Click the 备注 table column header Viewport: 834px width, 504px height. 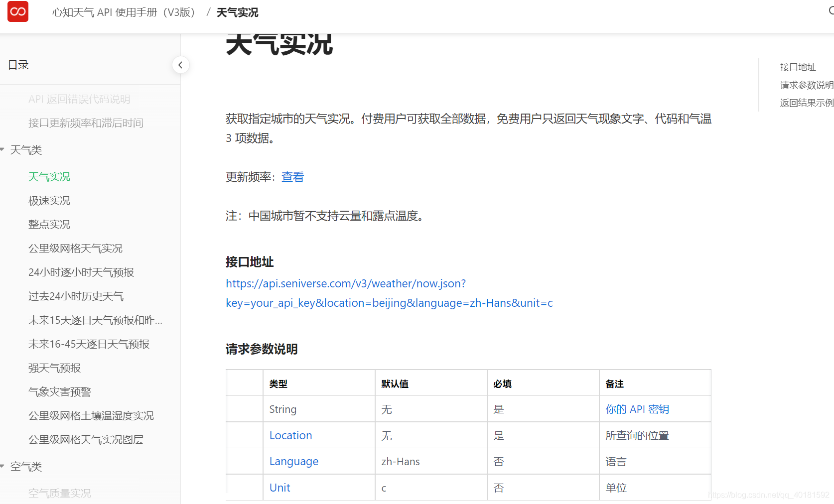click(614, 384)
